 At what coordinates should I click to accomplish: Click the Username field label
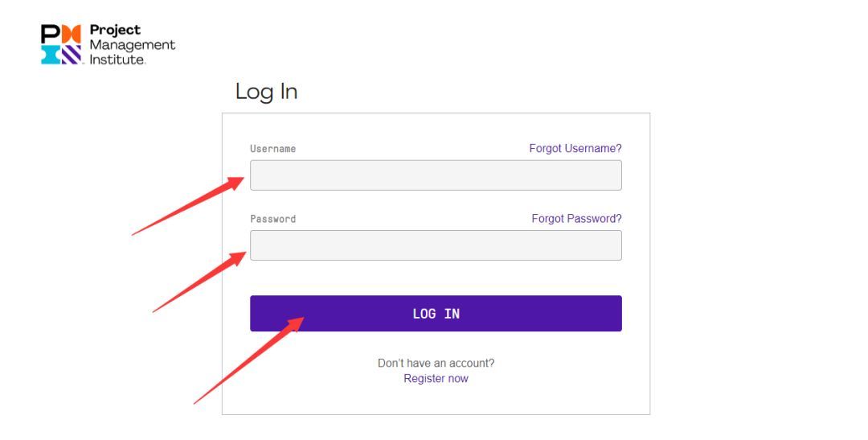click(272, 149)
